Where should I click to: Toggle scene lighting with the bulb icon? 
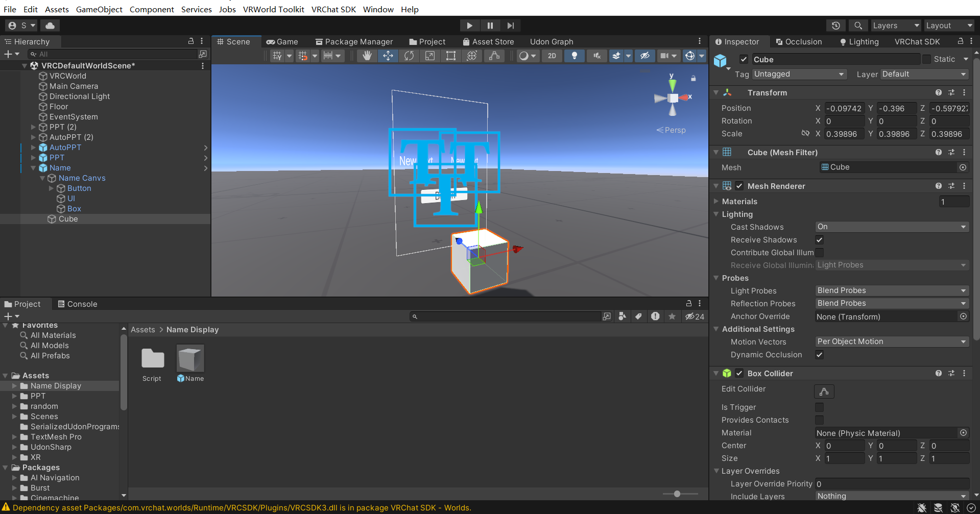[574, 56]
